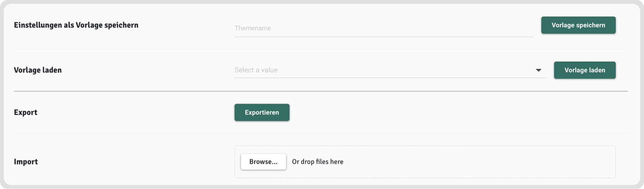Save settings as template via Vorlage speichern
Screen dimensions: 644x189
pos(578,25)
